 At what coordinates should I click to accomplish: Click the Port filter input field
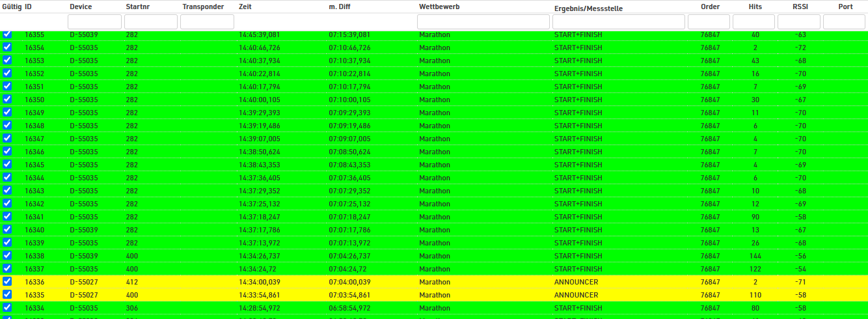point(844,22)
